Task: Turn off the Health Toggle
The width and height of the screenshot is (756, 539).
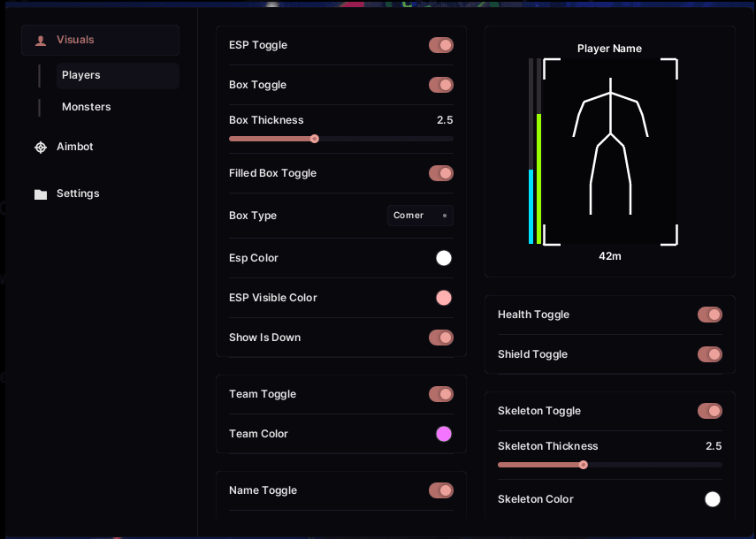Action: click(710, 315)
